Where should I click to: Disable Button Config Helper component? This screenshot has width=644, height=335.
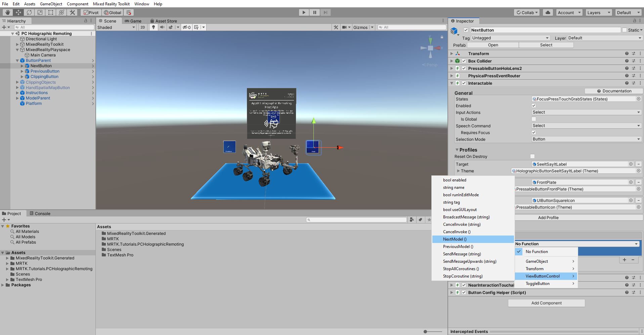(x=464, y=292)
